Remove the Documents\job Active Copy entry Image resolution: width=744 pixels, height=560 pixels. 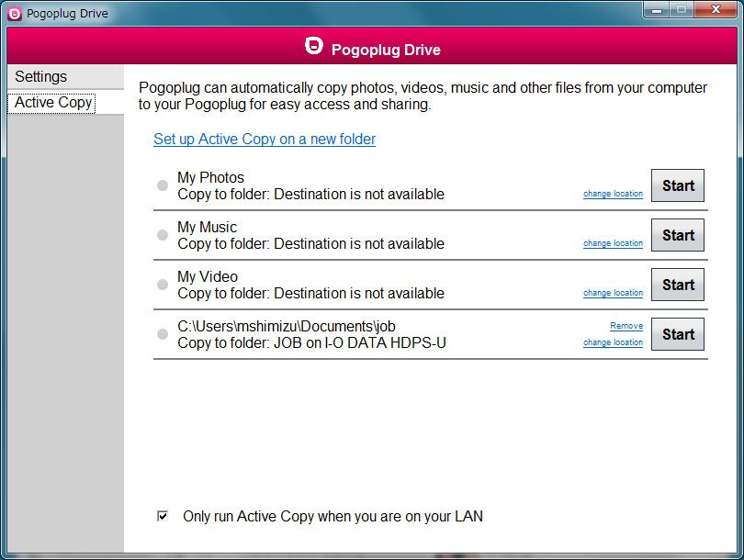626,326
